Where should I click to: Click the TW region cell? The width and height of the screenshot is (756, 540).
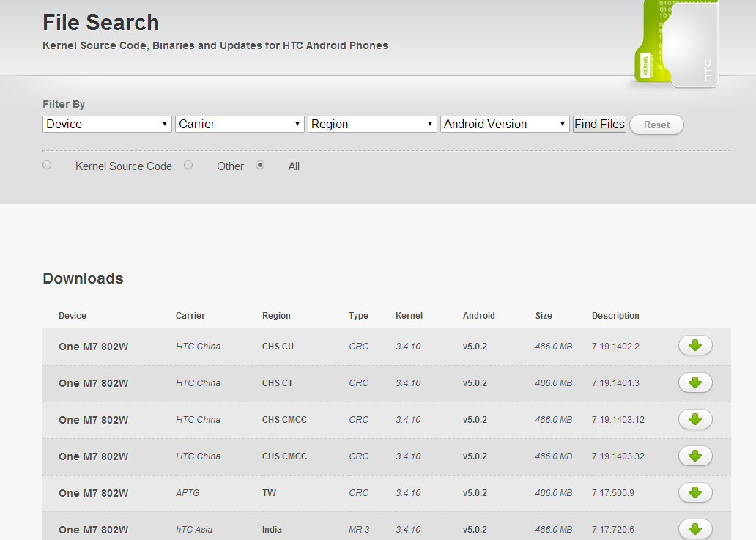269,493
